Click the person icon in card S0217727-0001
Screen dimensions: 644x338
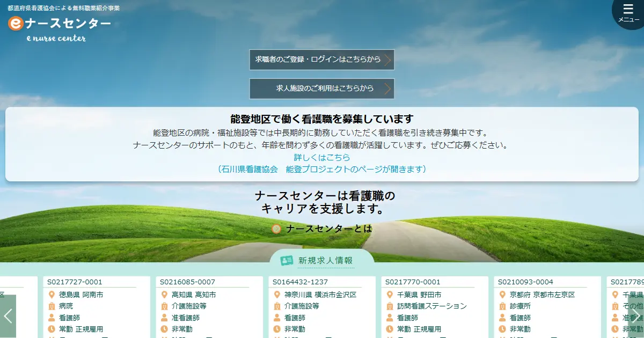[52, 318]
